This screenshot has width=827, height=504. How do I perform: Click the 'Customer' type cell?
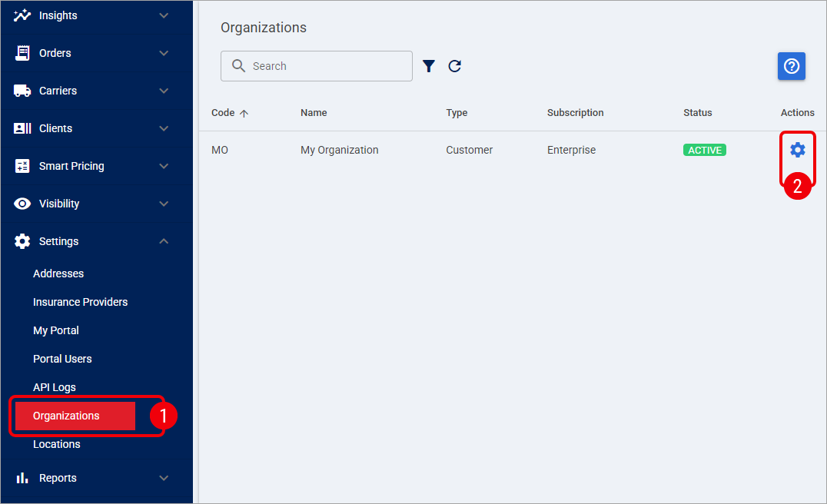click(x=470, y=151)
